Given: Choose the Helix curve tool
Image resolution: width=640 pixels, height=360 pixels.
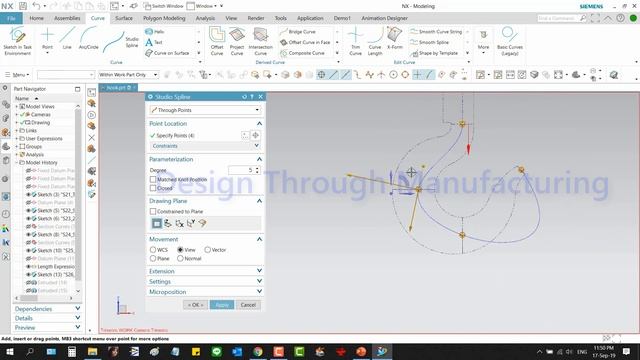Looking at the screenshot, I should [x=154, y=31].
